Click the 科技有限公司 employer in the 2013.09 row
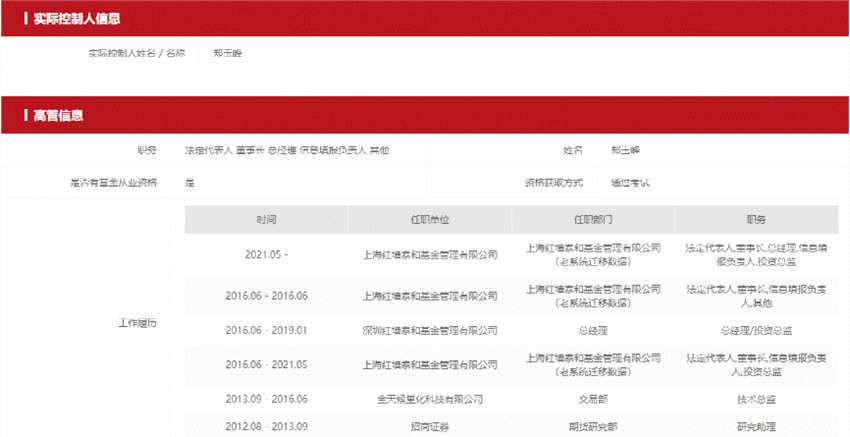The height and width of the screenshot is (437, 850). pyautogui.click(x=430, y=399)
